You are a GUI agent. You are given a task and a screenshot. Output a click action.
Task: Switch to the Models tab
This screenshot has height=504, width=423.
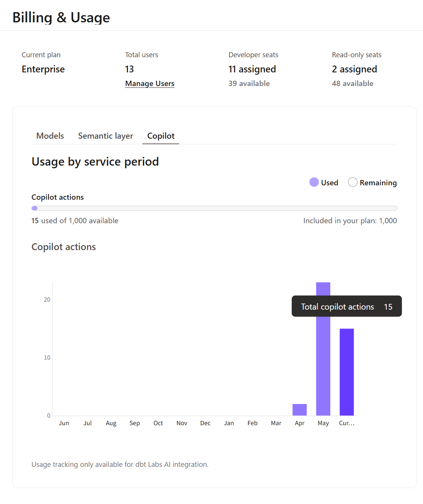coord(50,136)
